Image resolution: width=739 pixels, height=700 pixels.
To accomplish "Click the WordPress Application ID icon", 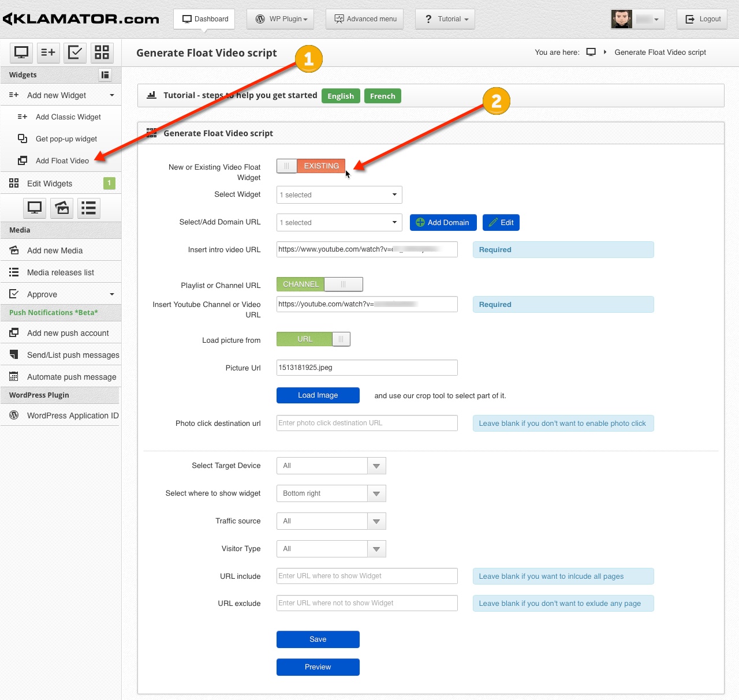I will pyautogui.click(x=14, y=415).
